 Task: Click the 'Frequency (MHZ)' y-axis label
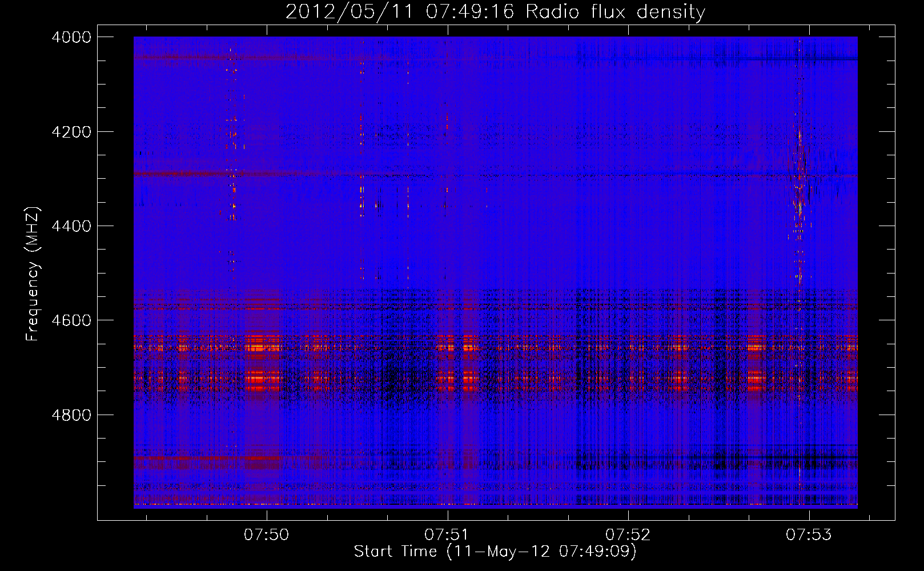point(33,274)
